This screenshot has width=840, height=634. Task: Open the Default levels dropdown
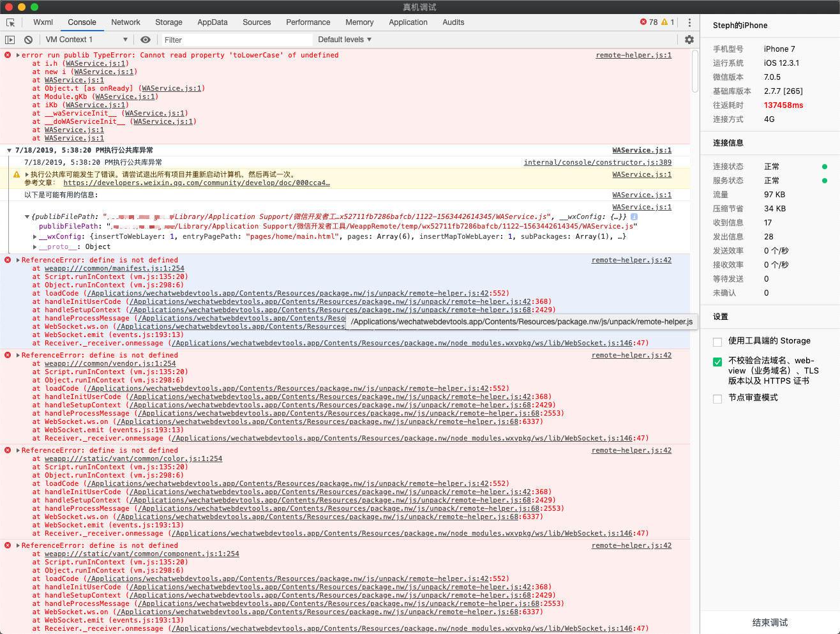pos(345,40)
